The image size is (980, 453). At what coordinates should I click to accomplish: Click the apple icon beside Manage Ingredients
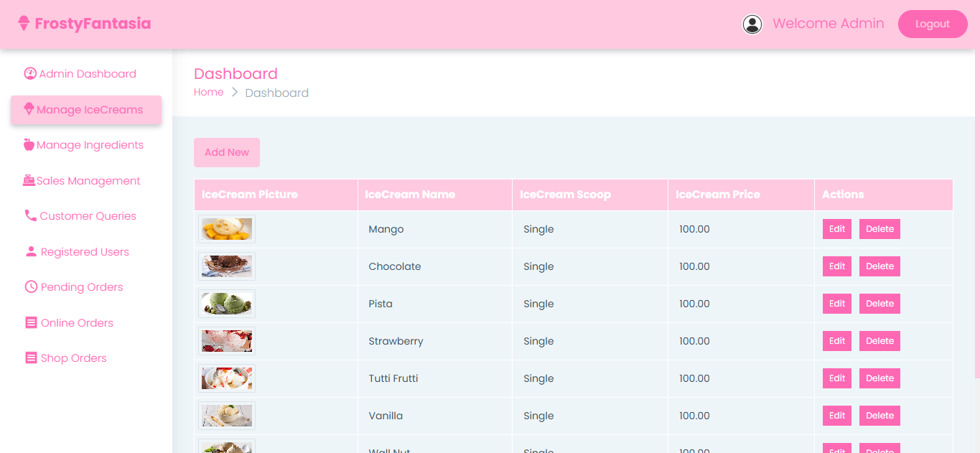pyautogui.click(x=29, y=145)
